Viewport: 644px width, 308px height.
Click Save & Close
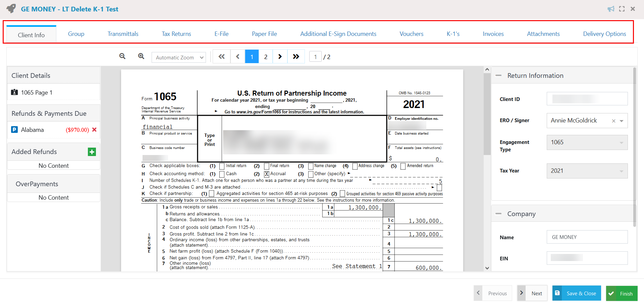point(576,293)
